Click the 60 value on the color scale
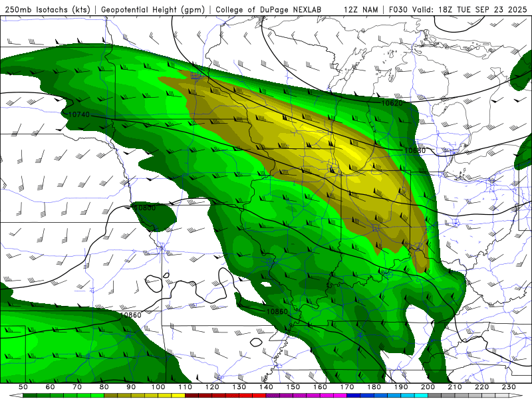This screenshot has height=399, width=532. click(51, 387)
